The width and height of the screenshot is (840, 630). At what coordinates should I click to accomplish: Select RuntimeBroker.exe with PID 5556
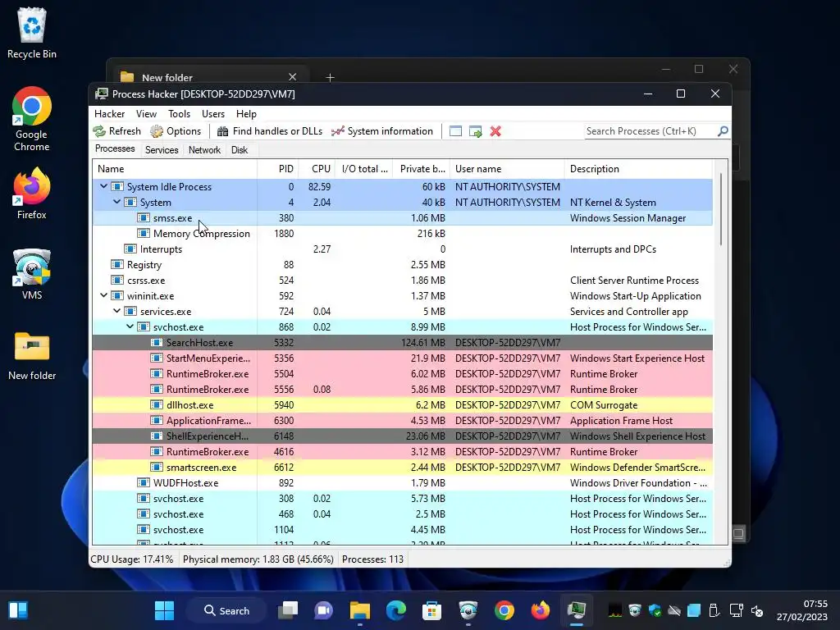[x=402, y=390]
